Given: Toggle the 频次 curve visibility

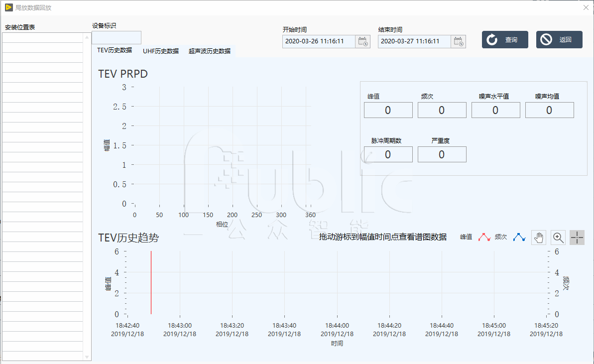Looking at the screenshot, I should pyautogui.click(x=501, y=237).
